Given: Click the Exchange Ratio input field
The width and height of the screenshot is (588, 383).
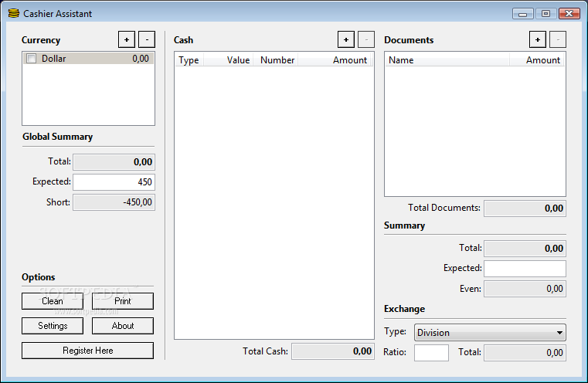Looking at the screenshot, I should tap(431, 353).
